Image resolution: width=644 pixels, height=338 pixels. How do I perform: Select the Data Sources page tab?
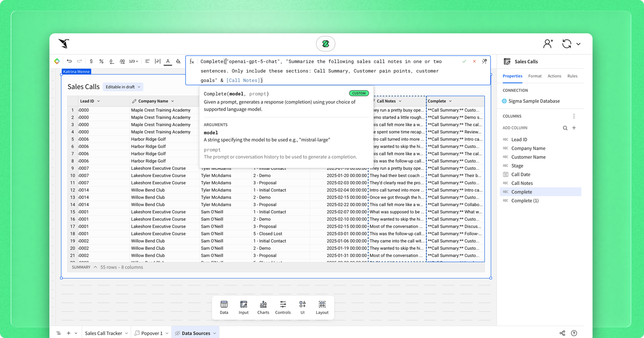tap(196, 333)
